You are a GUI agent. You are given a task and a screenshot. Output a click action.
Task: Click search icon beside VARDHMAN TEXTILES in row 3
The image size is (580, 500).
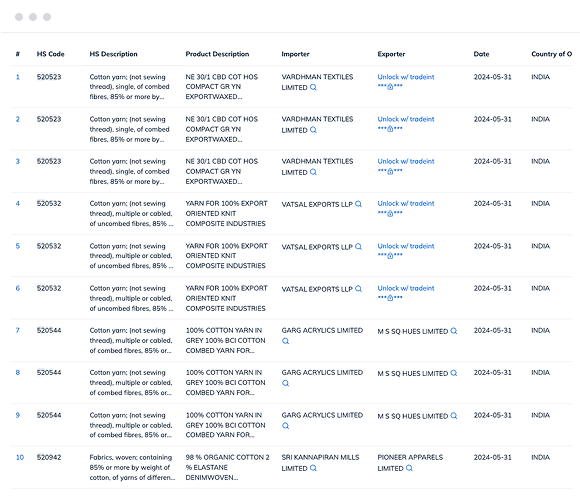click(x=313, y=172)
